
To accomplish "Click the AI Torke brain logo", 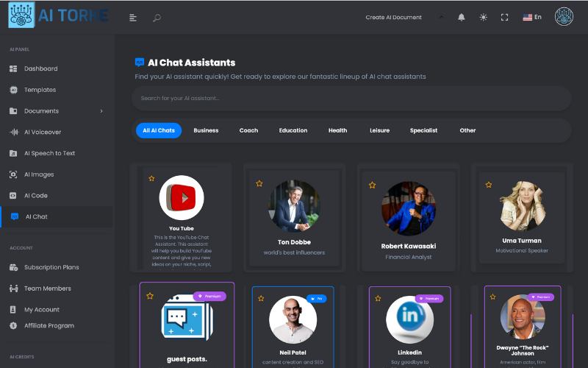I will click(21, 15).
